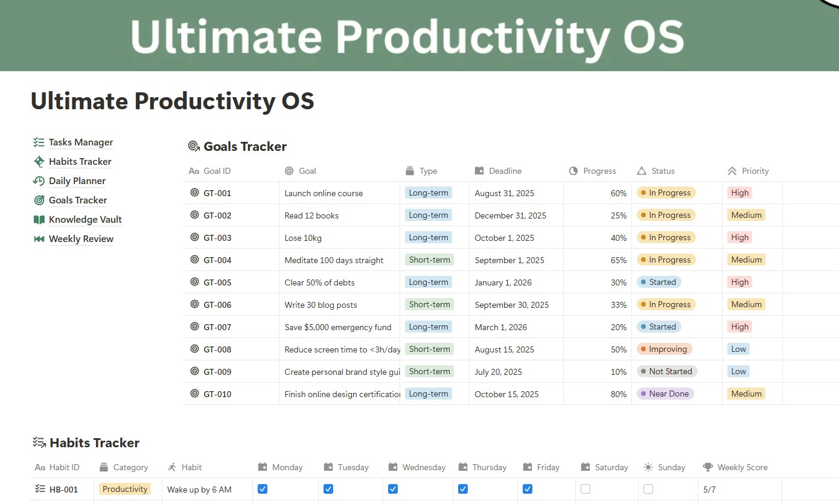Uncheck the Monday checkbox for HB-001
Image resolution: width=839 pixels, height=504 pixels.
[263, 488]
